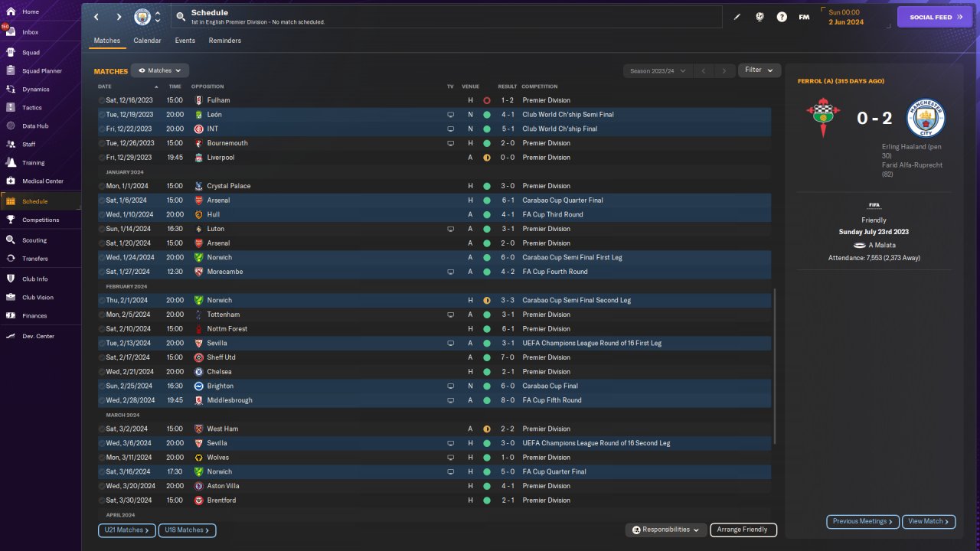
Task: Go back with the left navigation arrow
Action: point(96,17)
